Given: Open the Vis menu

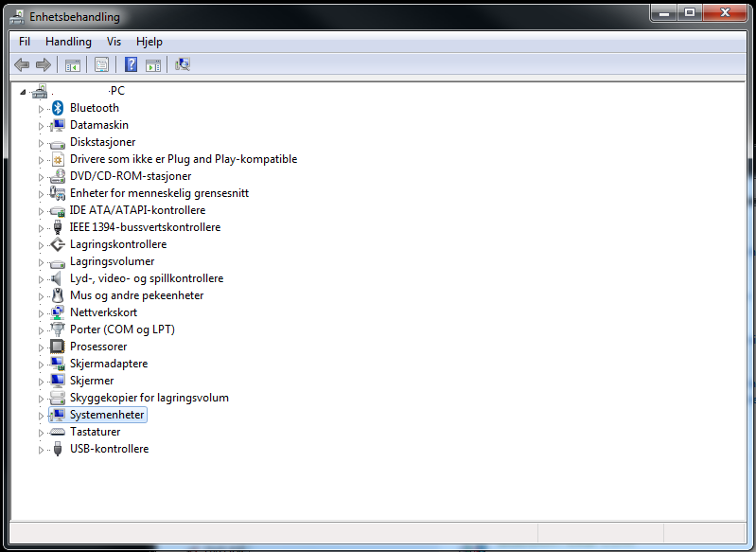Looking at the screenshot, I should (x=114, y=42).
